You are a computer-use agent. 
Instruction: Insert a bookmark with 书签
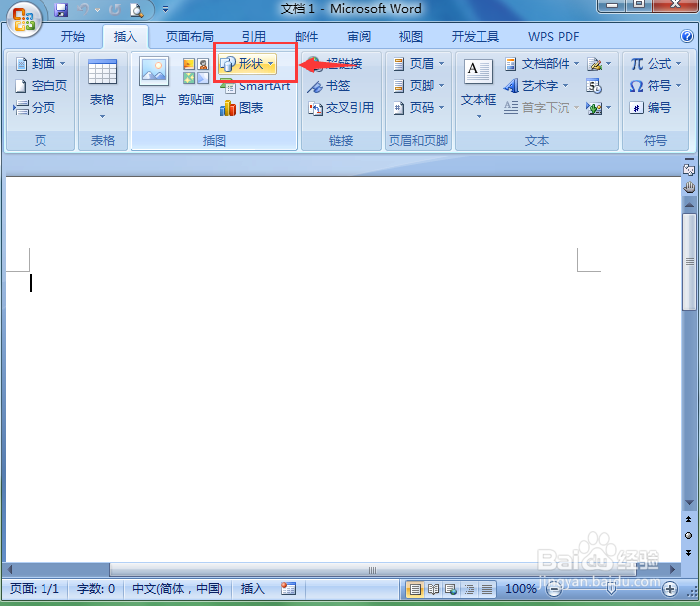click(x=329, y=86)
